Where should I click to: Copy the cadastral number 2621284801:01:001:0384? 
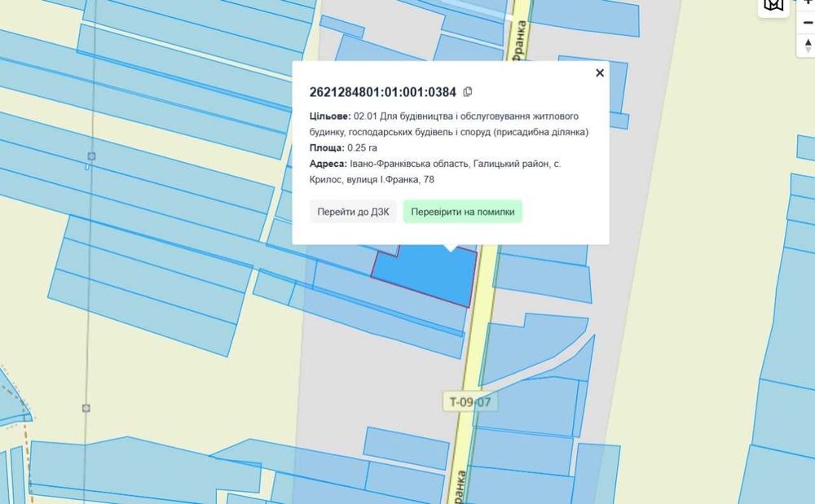coord(467,92)
